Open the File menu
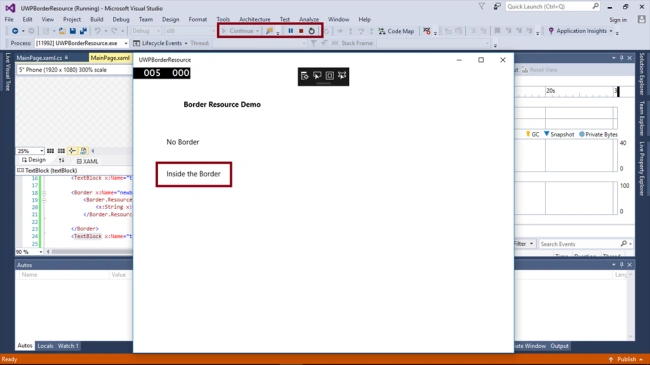Viewport: 650px width, 365px height. (9, 19)
